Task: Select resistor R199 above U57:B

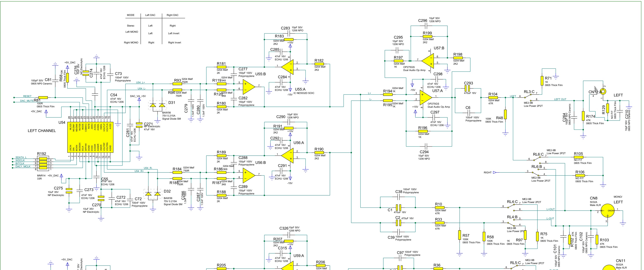Action: (428, 37)
